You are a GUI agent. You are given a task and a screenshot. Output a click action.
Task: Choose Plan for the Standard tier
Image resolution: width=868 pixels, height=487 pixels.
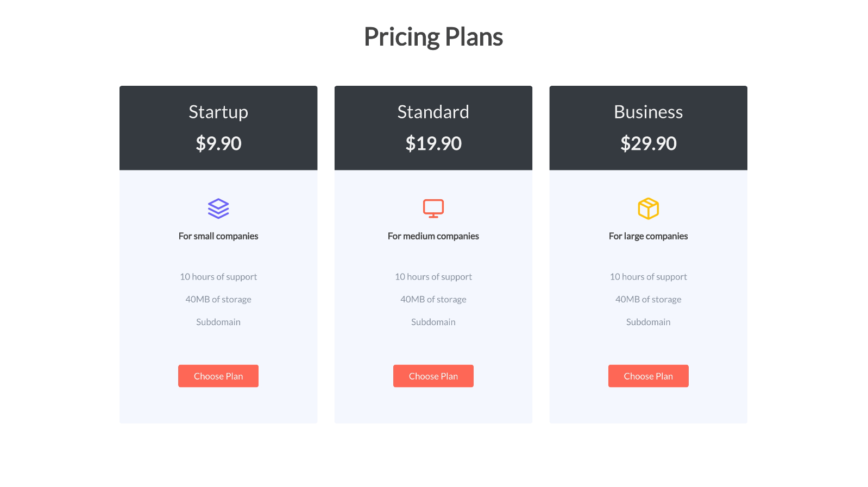pos(433,376)
